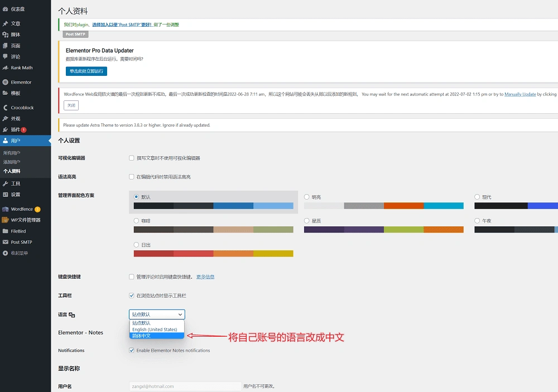Uncheck the show toolbar (工具栏) checkbox
This screenshot has width=558, height=392.
132,296
